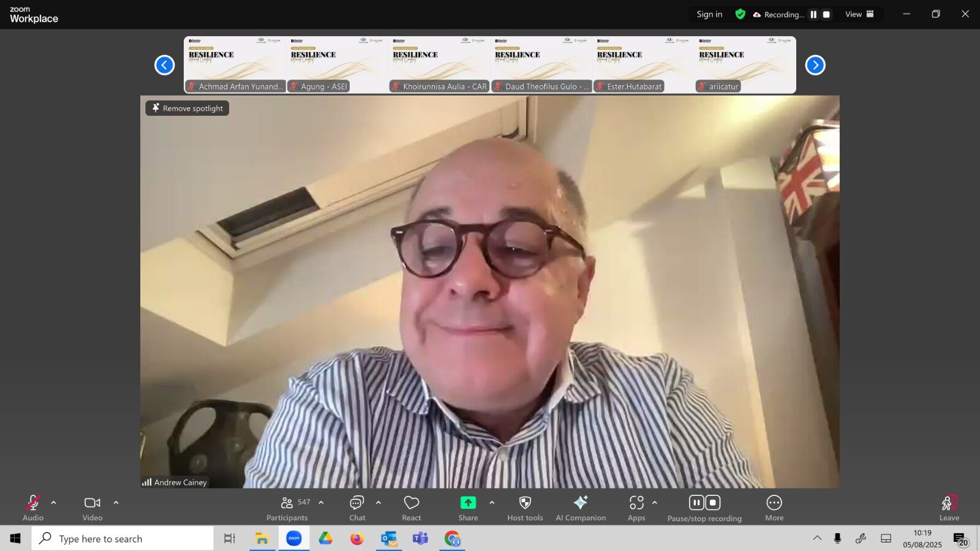Open Google Chrome from taskbar
980x551 pixels.
click(x=452, y=539)
